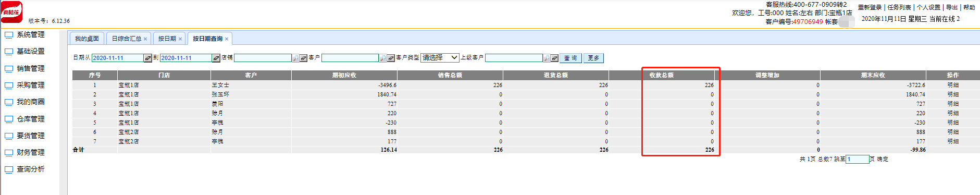980x195 pixels.
Task: Clear the start date with eraser icon
Action: pyautogui.click(x=148, y=58)
